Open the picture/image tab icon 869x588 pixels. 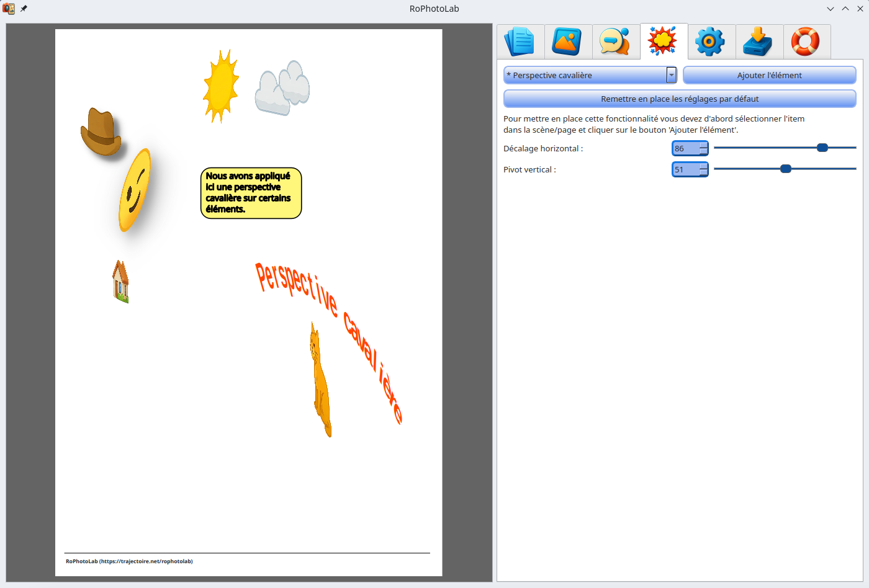pyautogui.click(x=568, y=42)
